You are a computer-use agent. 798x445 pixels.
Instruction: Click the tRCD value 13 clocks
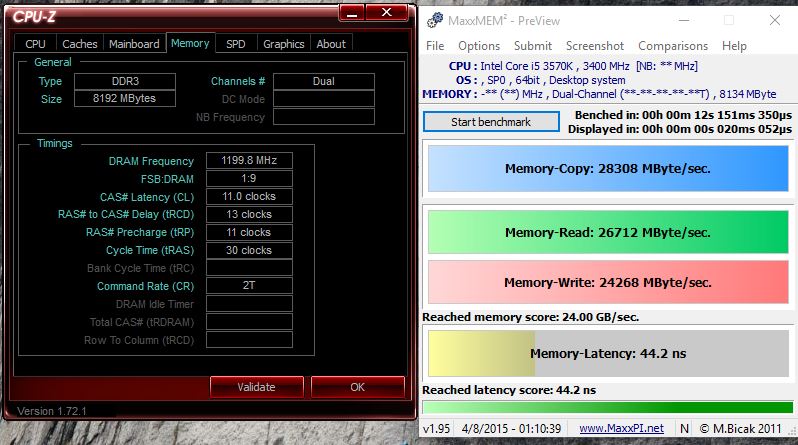(249, 214)
